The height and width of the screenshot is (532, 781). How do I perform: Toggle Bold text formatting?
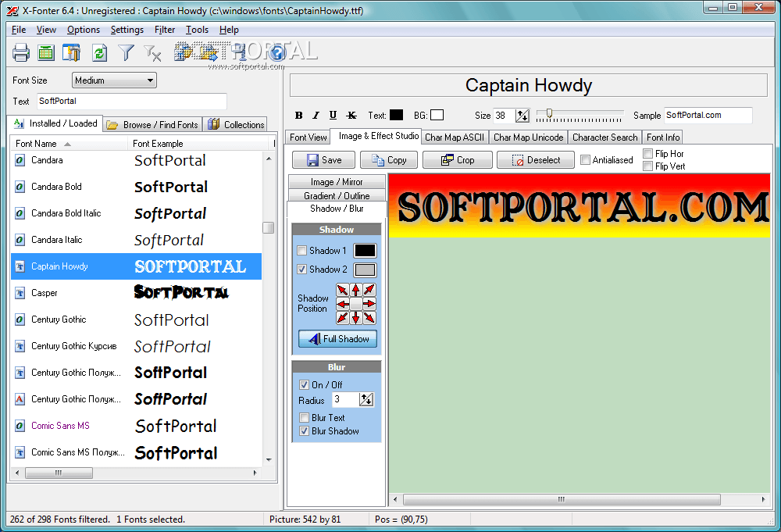pyautogui.click(x=298, y=116)
